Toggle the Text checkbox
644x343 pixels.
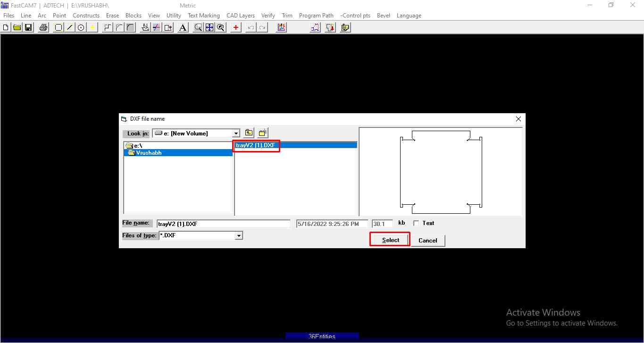coord(416,223)
